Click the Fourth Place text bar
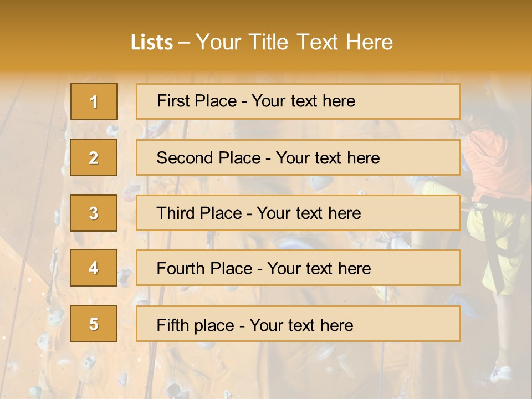This screenshot has height=399, width=532. point(298,268)
